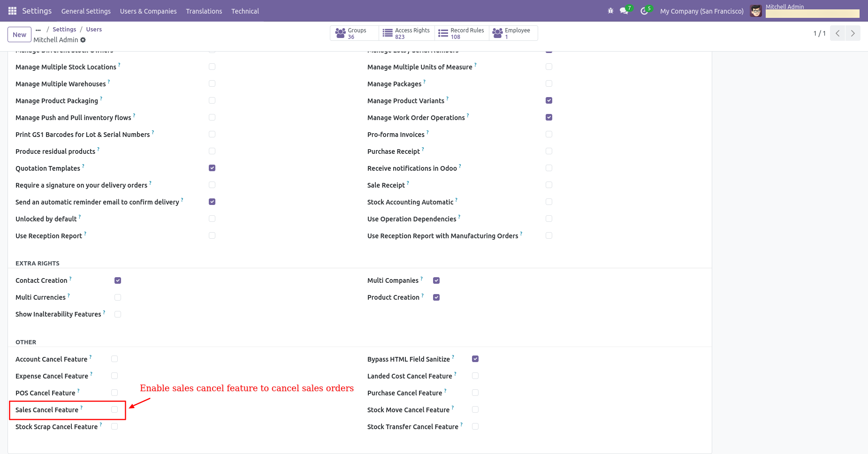This screenshot has width=868, height=454.
Task: Enable Show Inalterability Features checkbox
Action: (x=118, y=314)
